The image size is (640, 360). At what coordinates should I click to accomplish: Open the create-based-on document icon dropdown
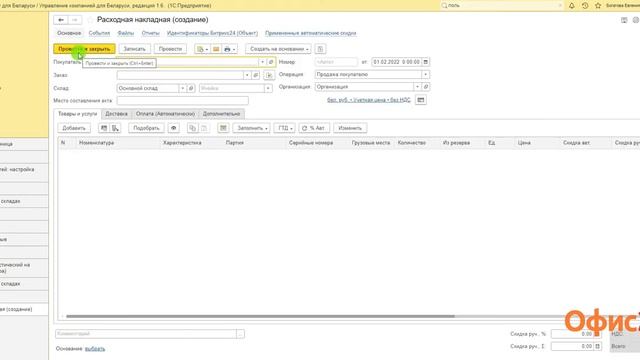click(x=202, y=49)
